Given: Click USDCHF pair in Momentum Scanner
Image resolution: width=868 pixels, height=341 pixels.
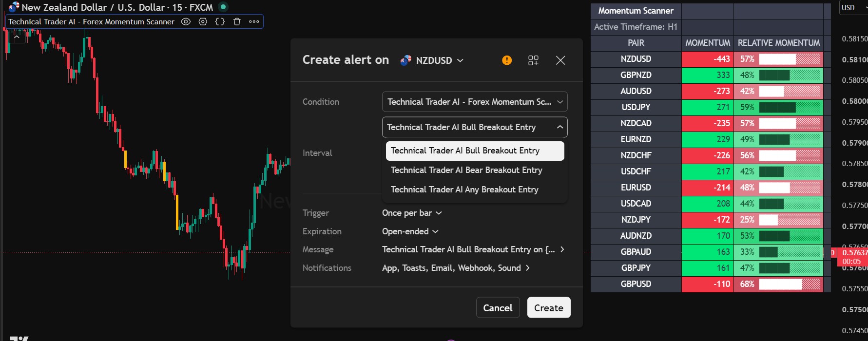Looking at the screenshot, I should click(x=636, y=171).
